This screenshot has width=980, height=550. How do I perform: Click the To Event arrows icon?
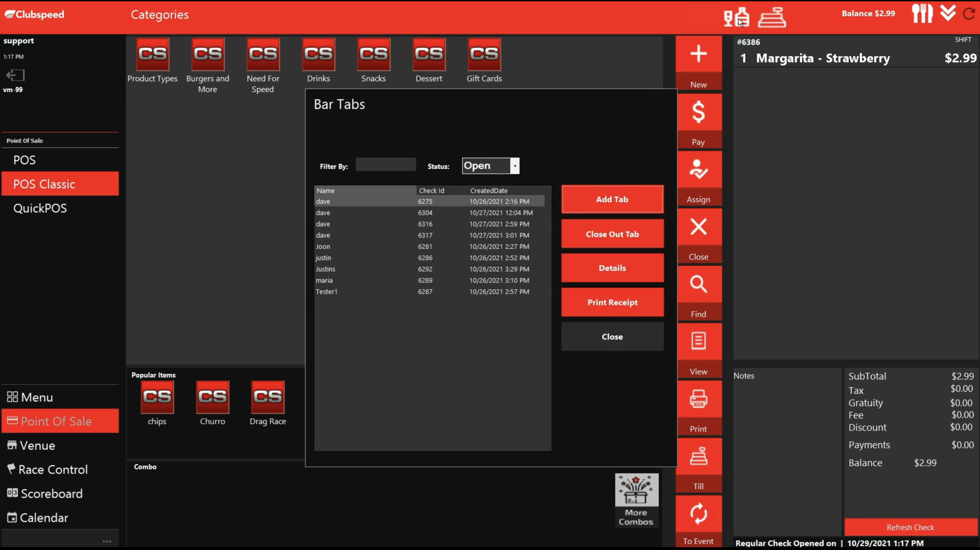click(699, 514)
